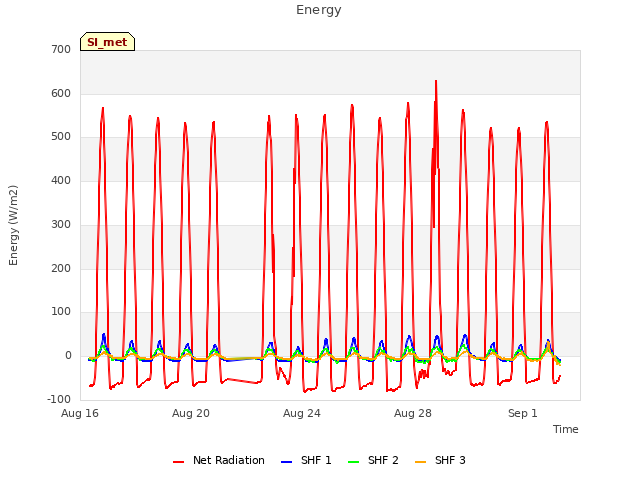Click the Sep 1 x-axis tick label

pyautogui.click(x=522, y=413)
